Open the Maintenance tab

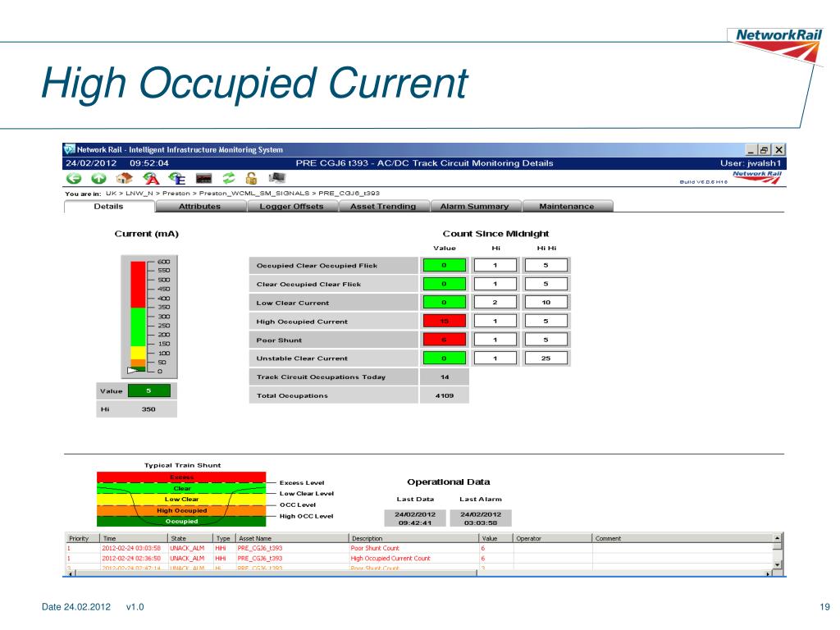[567, 206]
